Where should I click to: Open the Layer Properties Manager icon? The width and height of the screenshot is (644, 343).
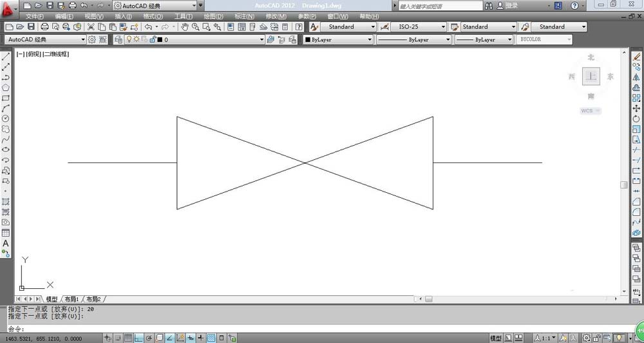click(118, 39)
